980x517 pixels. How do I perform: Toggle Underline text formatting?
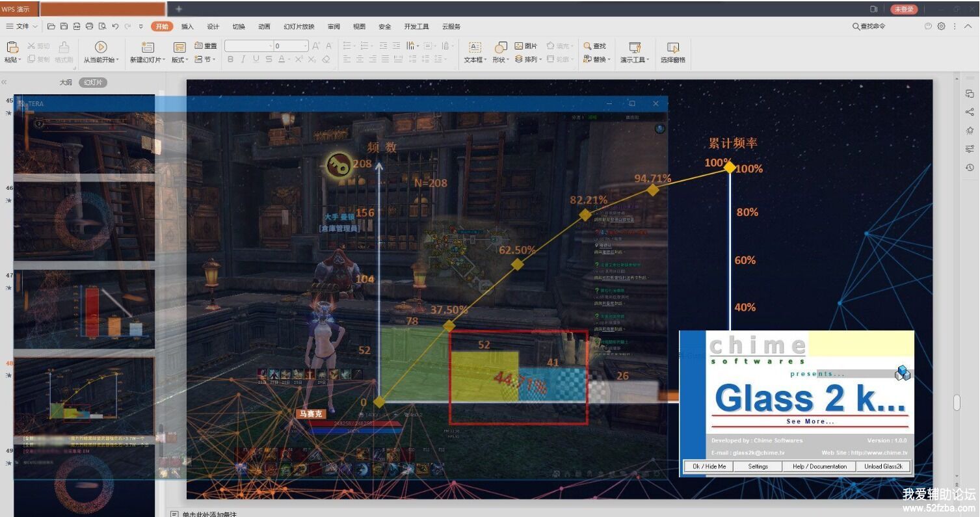tap(256, 59)
